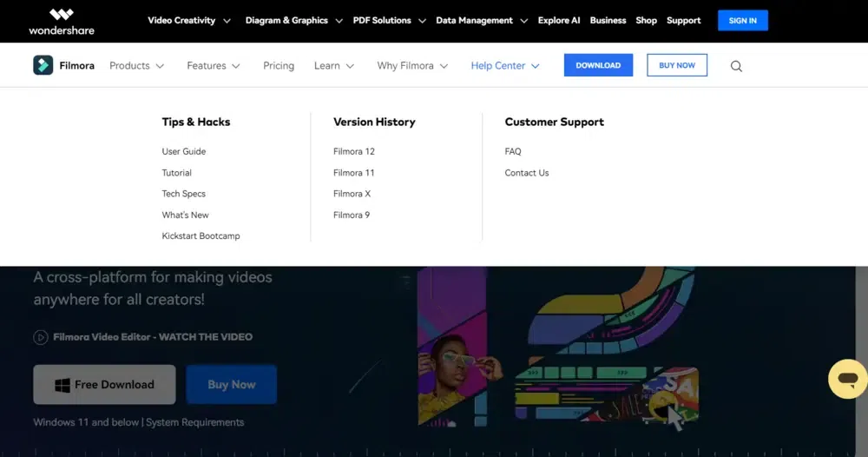Click the Wondershare logo
Image resolution: width=868 pixels, height=457 pixels.
62,21
